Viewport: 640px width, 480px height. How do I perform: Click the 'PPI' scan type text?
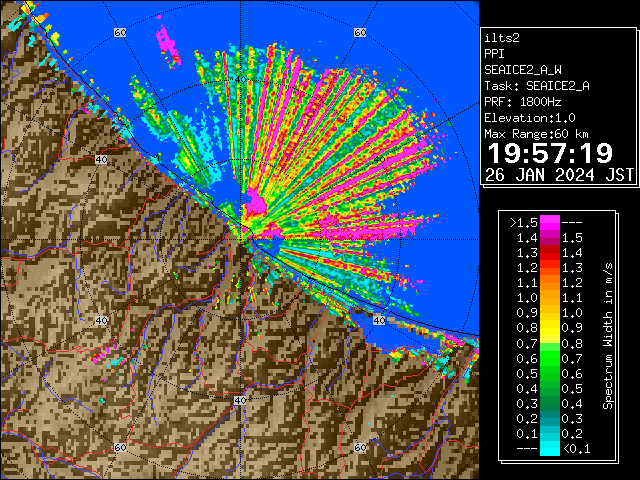coord(494,54)
